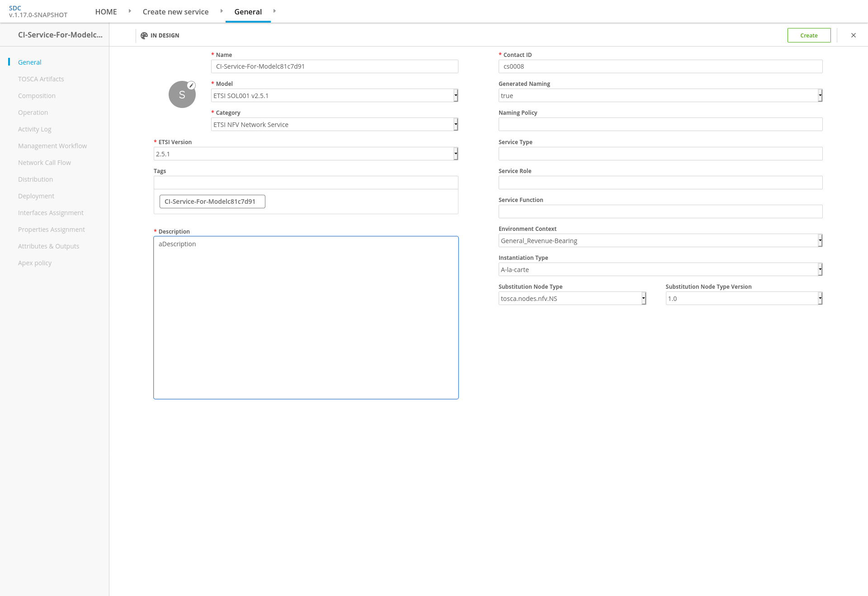Open Interfaces Assignment section
The image size is (868, 596).
coord(51,213)
